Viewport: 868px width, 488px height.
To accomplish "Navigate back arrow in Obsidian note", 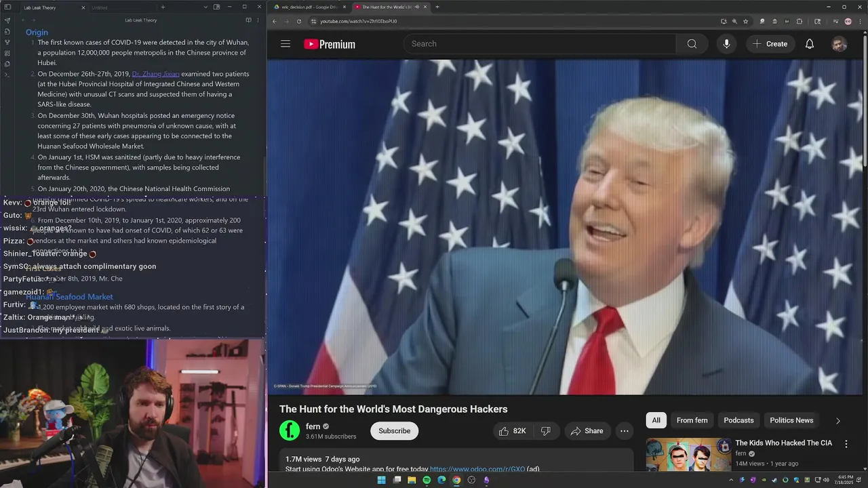I will point(22,20).
